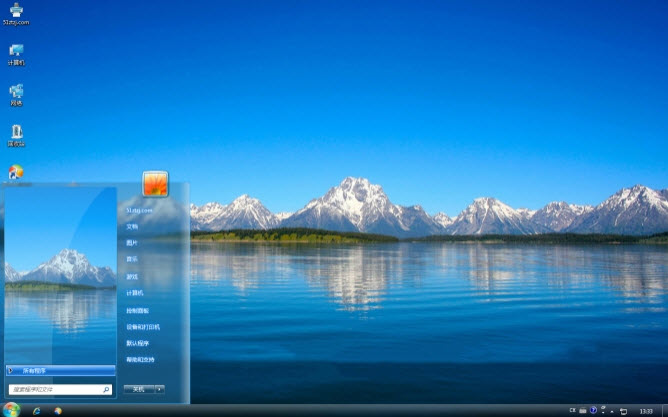668x417 pixels.
Task: Open 默认程序 in the Start menu
Action: [138, 343]
